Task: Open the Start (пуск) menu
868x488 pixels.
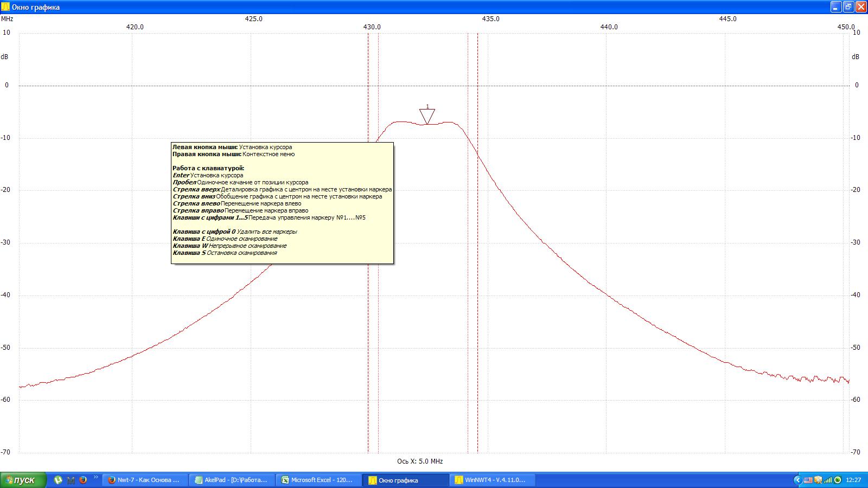Action: click(23, 480)
